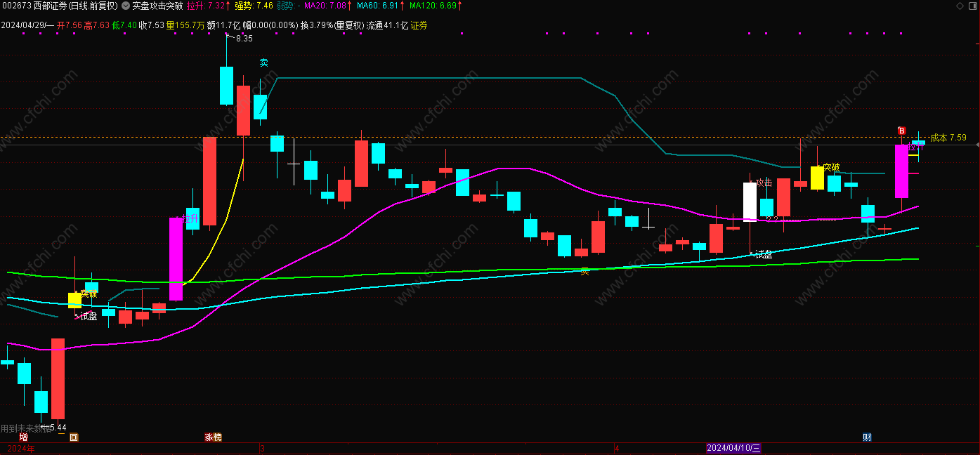Viewport: 980px width, 455px height.
Task: Click the 证券 sector link
Action: pyautogui.click(x=419, y=25)
